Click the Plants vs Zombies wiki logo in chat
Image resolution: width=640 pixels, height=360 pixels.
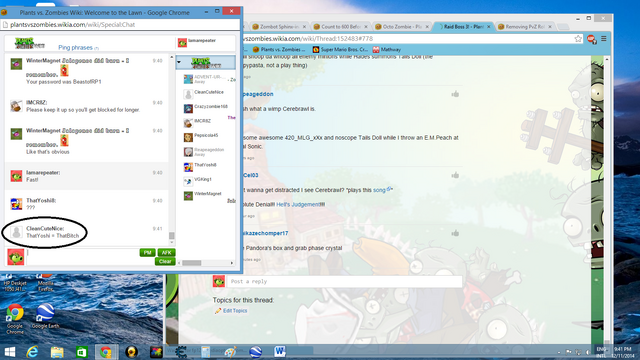(30, 43)
